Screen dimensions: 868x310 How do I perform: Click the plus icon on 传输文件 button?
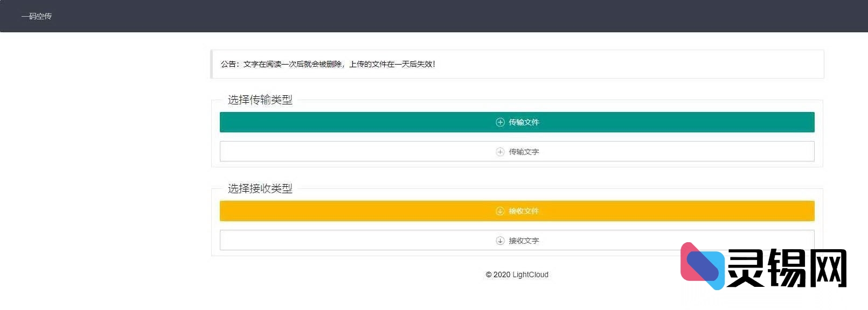(500, 122)
